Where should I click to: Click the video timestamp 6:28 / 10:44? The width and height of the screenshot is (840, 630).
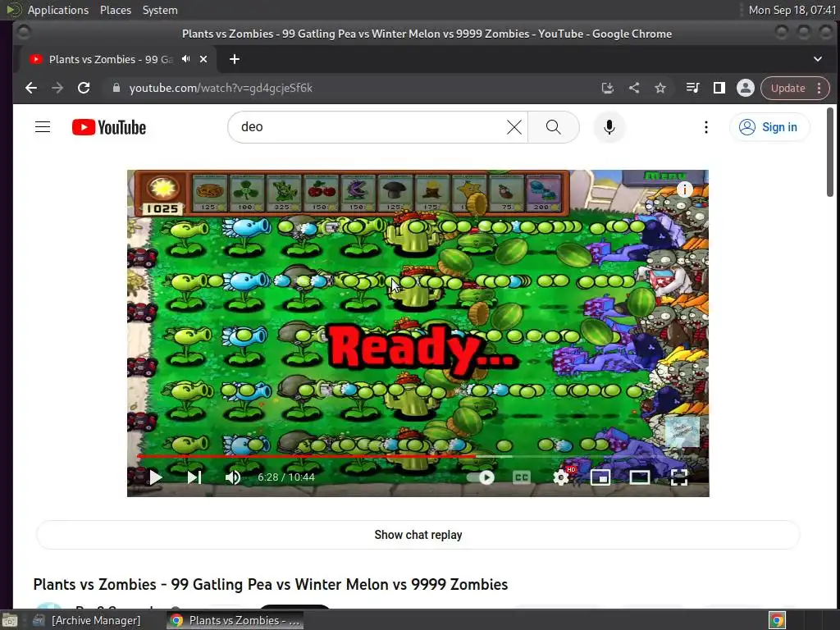[x=286, y=477]
